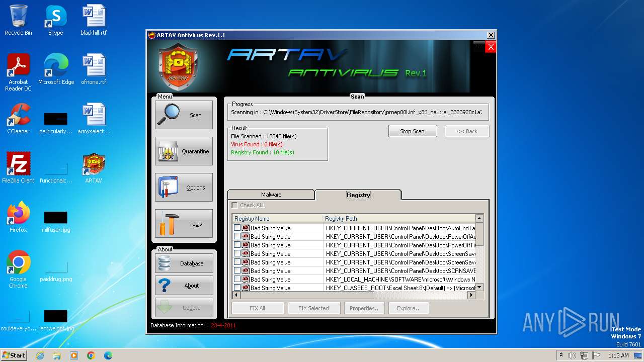Viewport: 644px width, 362px height.
Task: Select the Acrobat Reader DC shortcut
Action: coord(18,72)
